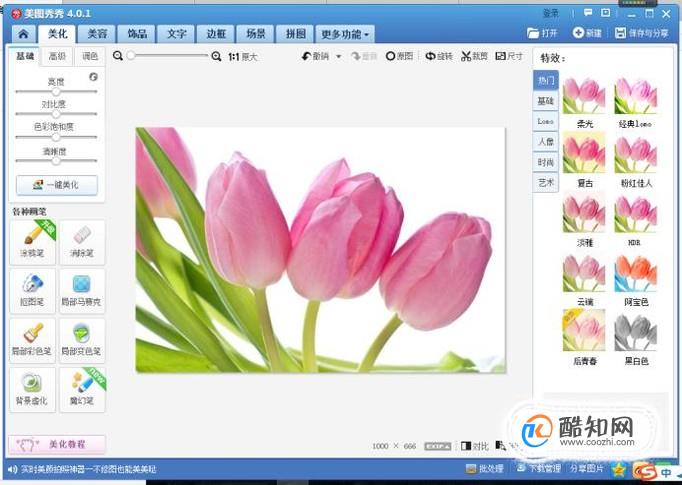Screen dimensions: 682x485
Task: Select the 局部马赛克 mosaic tool
Action: point(82,291)
